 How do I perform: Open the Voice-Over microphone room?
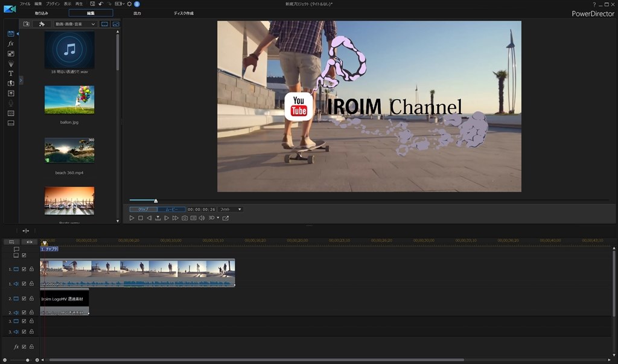11,103
